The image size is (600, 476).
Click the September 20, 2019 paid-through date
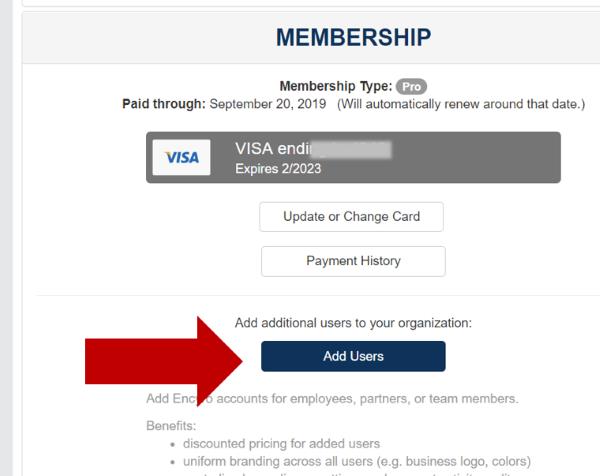click(270, 104)
